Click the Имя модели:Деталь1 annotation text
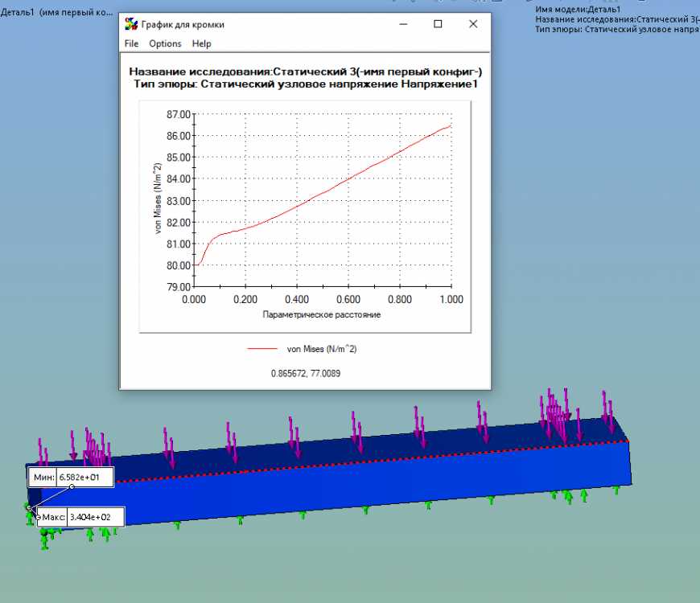This screenshot has height=603, width=700. [578, 10]
